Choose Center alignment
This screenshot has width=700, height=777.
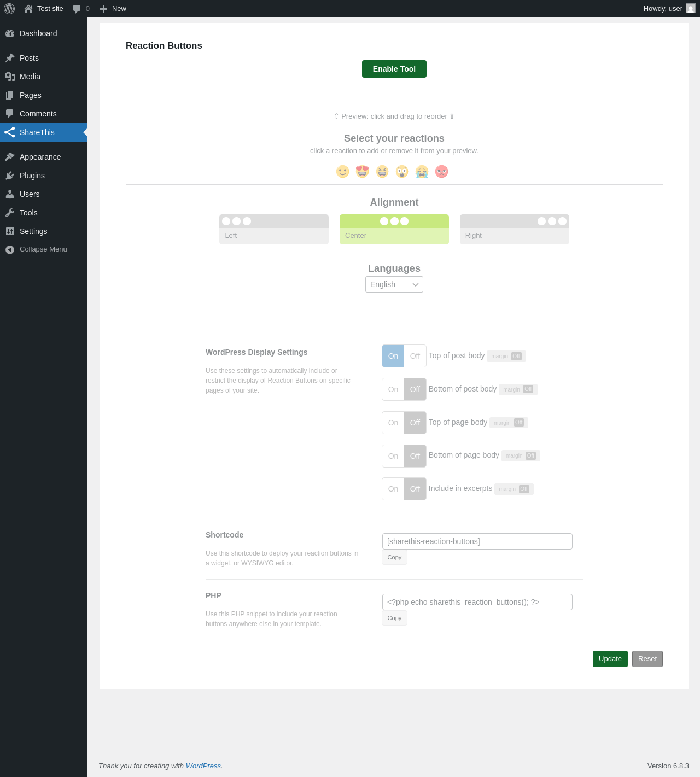394,229
